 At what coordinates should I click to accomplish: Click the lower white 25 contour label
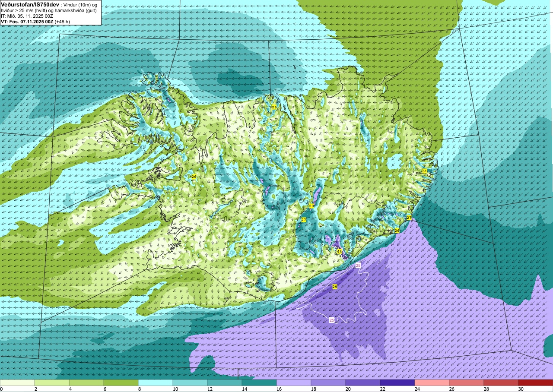tap(332, 320)
